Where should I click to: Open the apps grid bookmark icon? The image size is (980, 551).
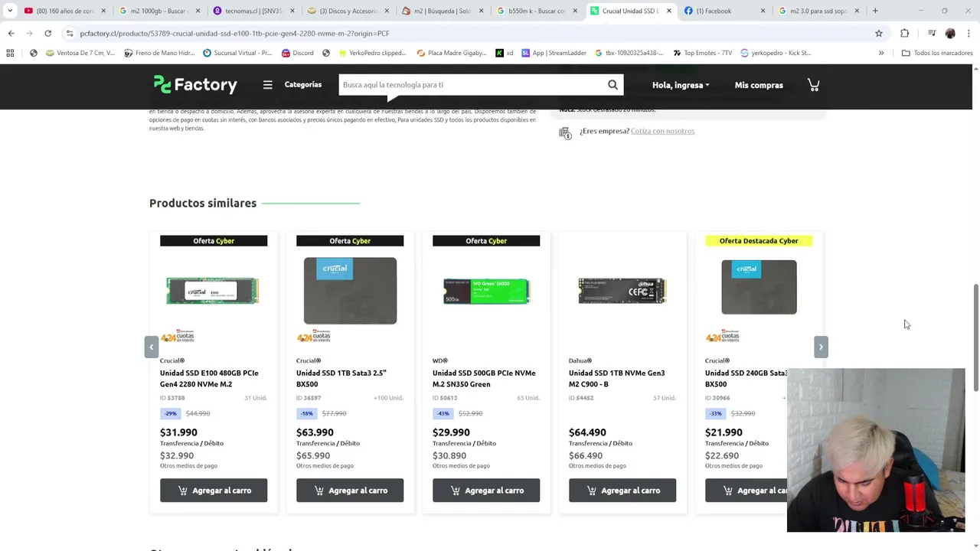[x=10, y=53]
